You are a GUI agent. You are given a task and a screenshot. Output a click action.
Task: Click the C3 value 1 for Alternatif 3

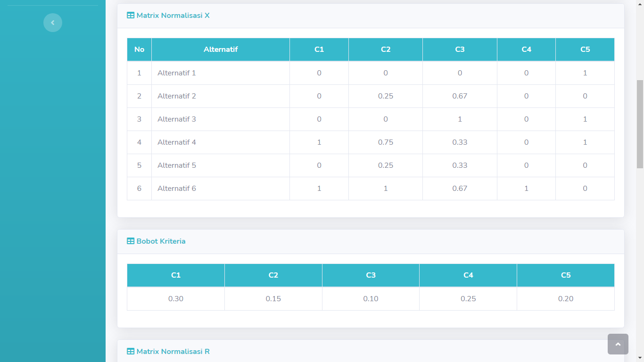(460, 119)
